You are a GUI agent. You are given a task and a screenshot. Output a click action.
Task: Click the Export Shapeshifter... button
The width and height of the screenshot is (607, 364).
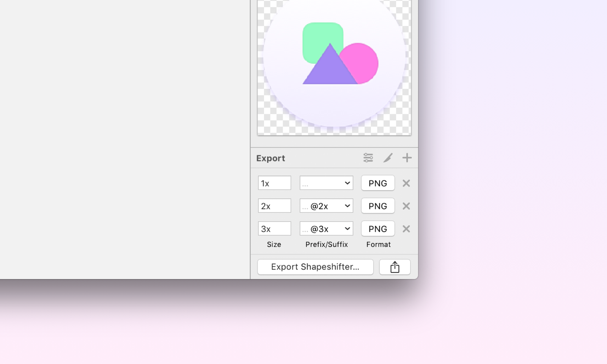(315, 267)
